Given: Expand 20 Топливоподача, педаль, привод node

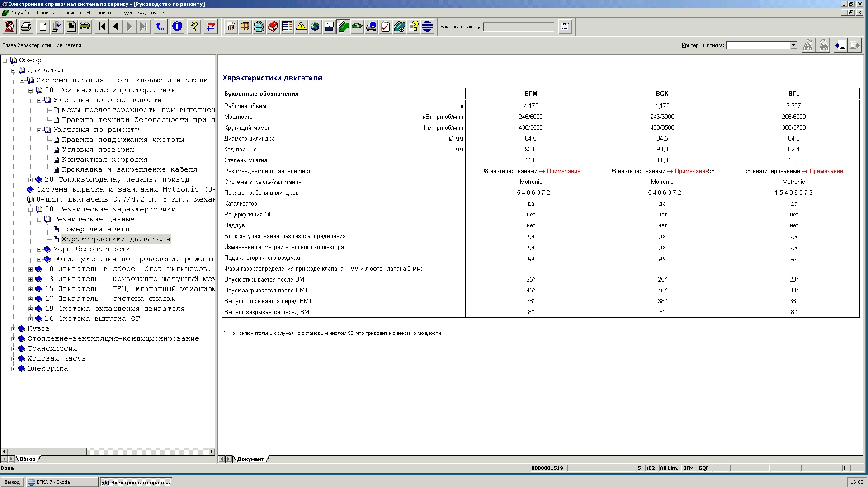Looking at the screenshot, I should (30, 180).
